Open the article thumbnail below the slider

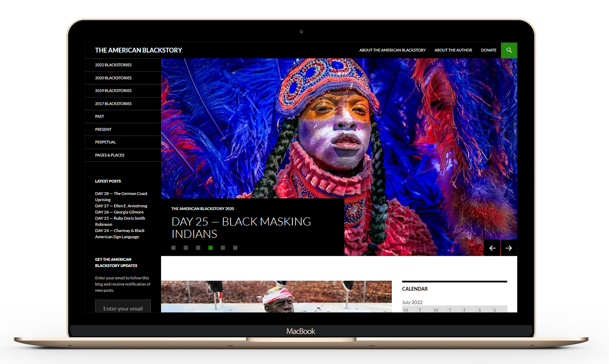276,296
